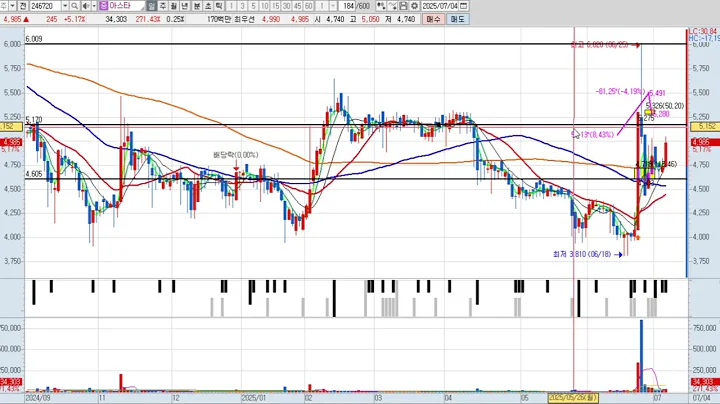Click the 배당락(0.00%) ex-dividend marker
Image resolution: width=720 pixels, height=404 pixels.
pyautogui.click(x=236, y=155)
